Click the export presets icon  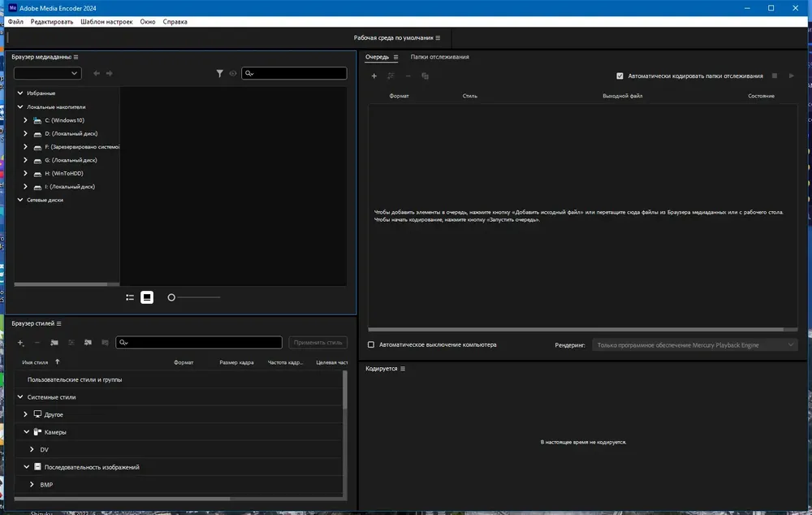[105, 343]
